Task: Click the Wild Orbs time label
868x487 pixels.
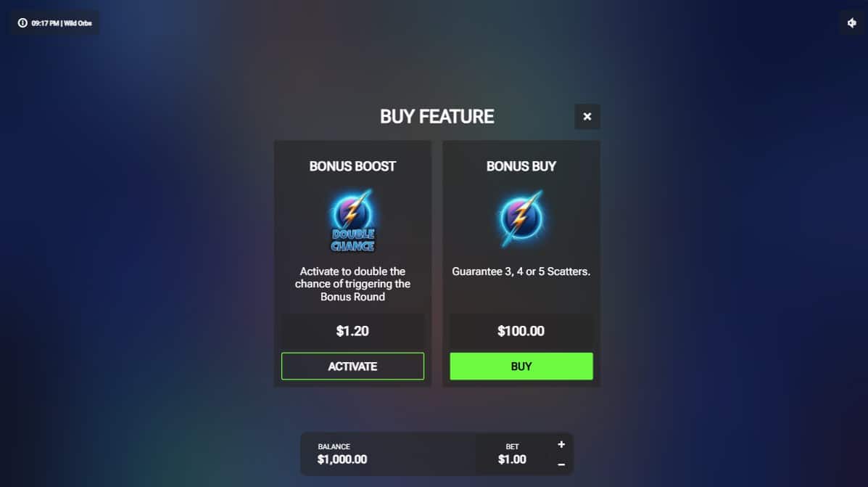Action: [62, 23]
